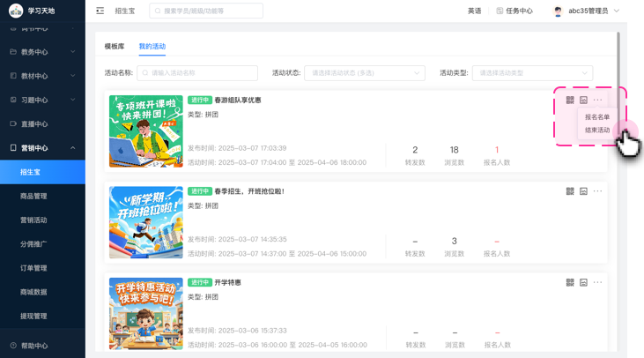Choose 报名名单 from the popup menu
The height and width of the screenshot is (358, 644).
coord(597,117)
